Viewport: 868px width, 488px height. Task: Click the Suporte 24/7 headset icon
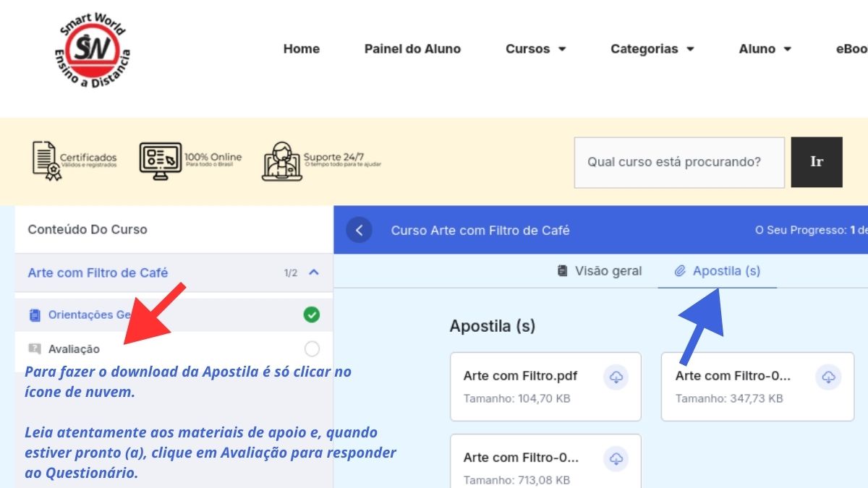coord(281,160)
